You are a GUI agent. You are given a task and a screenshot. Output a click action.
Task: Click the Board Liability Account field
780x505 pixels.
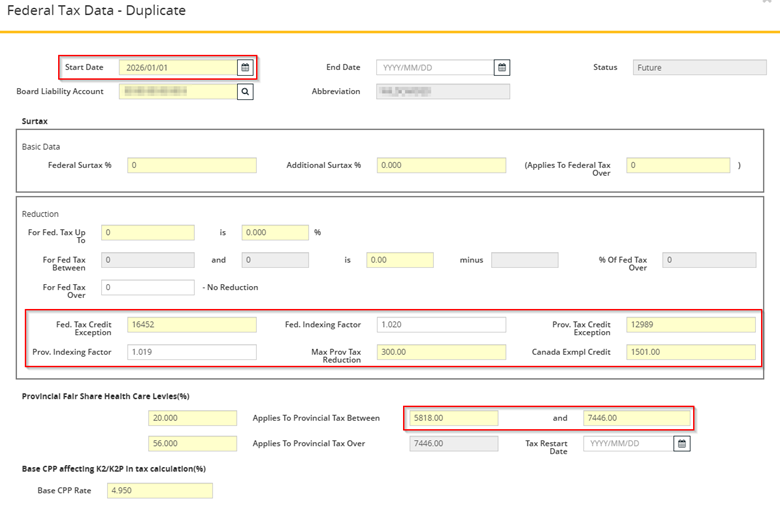(x=178, y=92)
